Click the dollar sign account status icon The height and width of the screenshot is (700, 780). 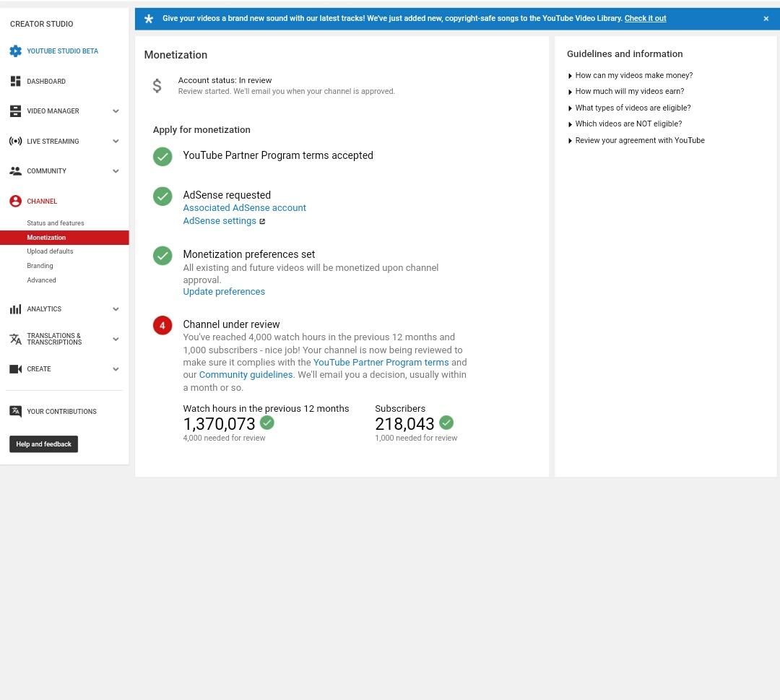(157, 85)
